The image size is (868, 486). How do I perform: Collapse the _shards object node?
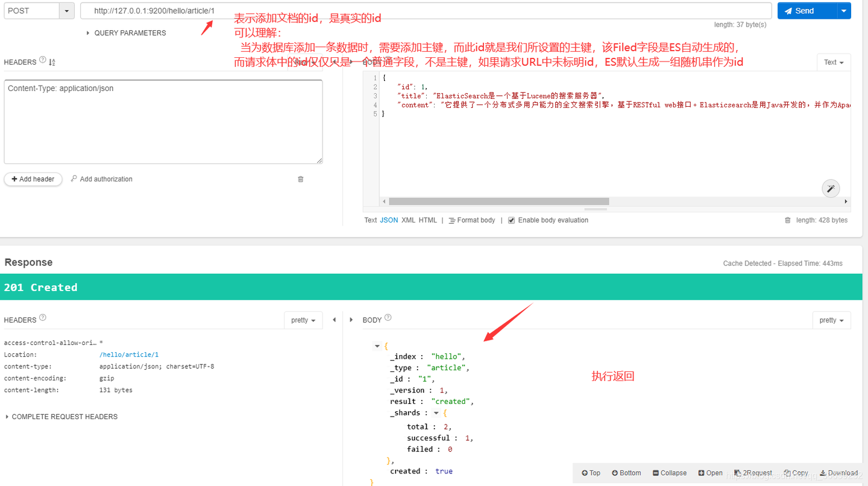click(436, 412)
